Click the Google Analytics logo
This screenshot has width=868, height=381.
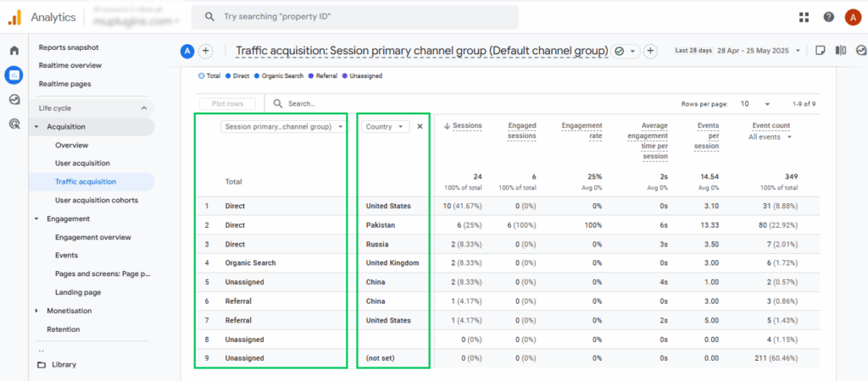(x=14, y=17)
